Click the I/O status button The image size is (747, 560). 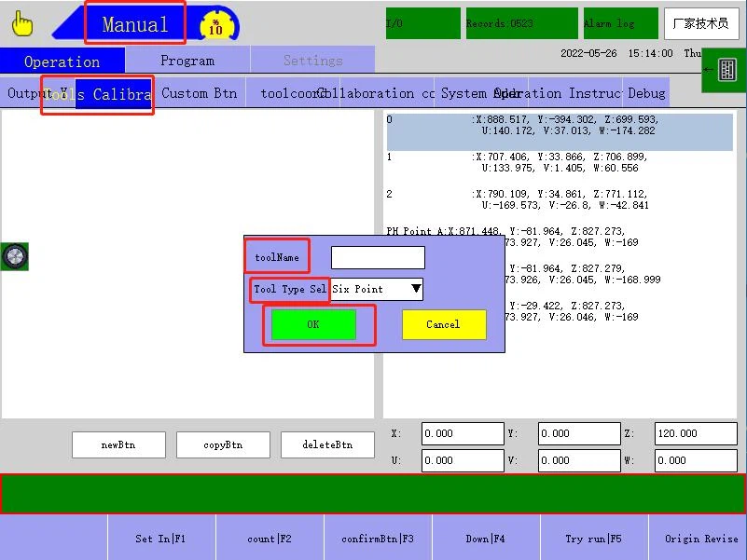[x=422, y=23]
